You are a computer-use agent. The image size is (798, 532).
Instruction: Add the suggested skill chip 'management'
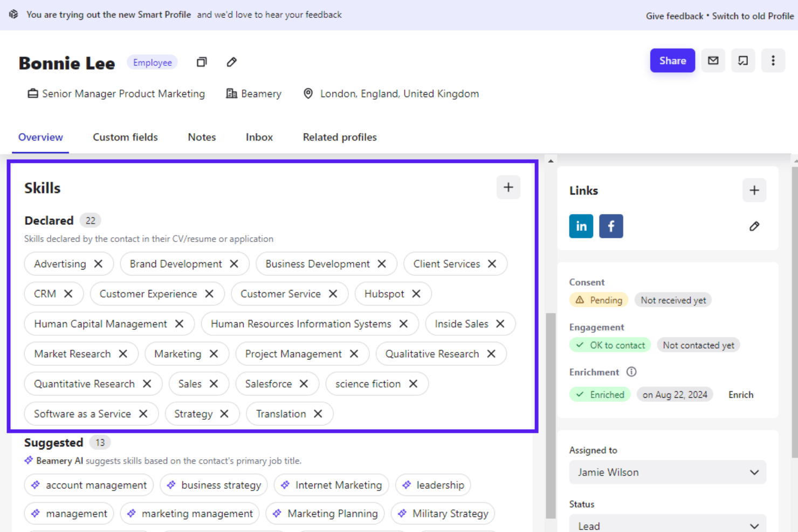click(69, 513)
